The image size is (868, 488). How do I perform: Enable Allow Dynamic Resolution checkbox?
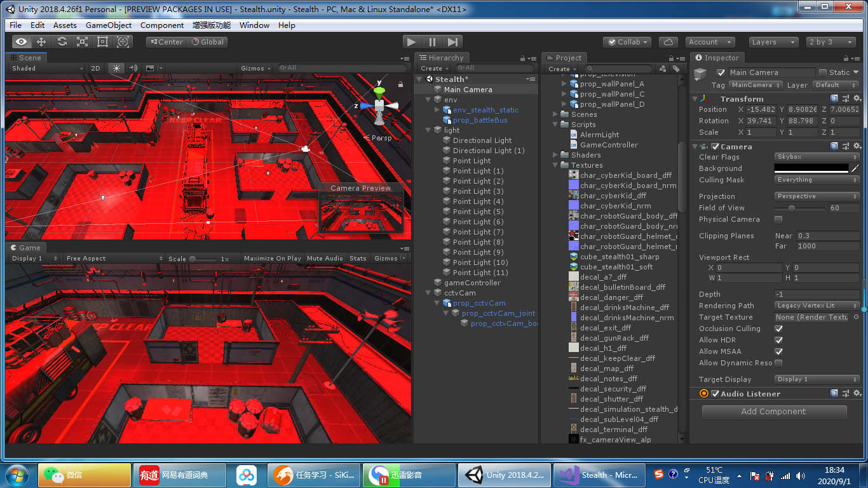coord(778,363)
